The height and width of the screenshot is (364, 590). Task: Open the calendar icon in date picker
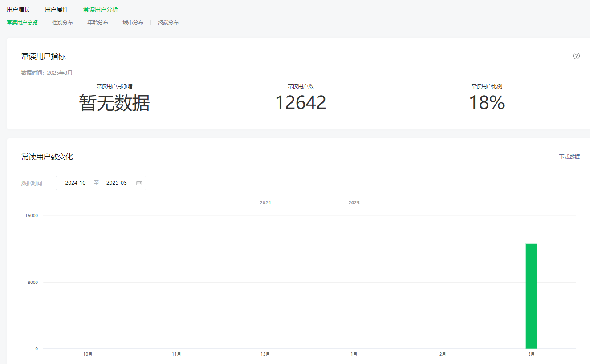[x=139, y=183]
